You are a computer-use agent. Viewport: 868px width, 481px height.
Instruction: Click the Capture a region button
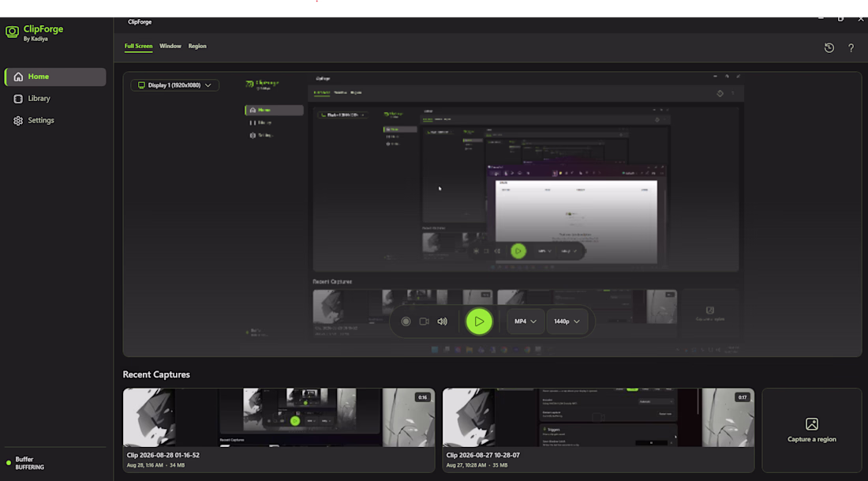tap(811, 430)
